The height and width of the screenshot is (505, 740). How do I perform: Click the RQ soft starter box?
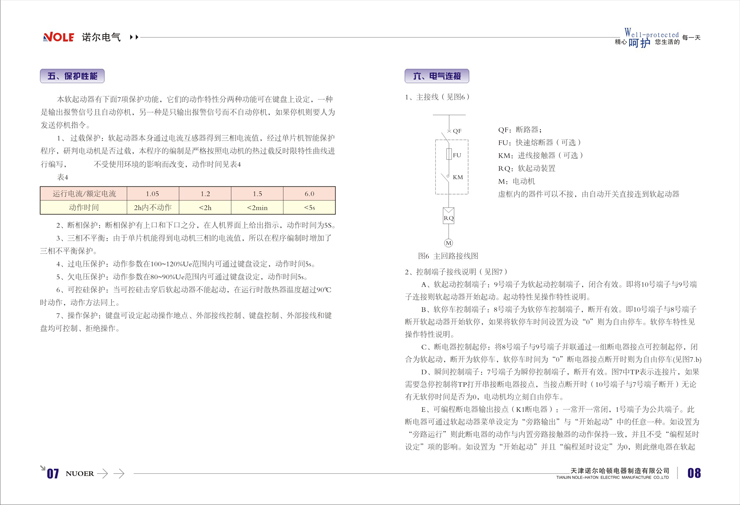point(448,217)
